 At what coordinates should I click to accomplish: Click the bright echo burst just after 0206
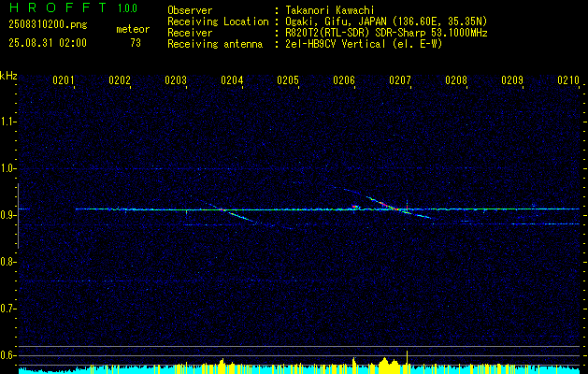click(x=355, y=207)
